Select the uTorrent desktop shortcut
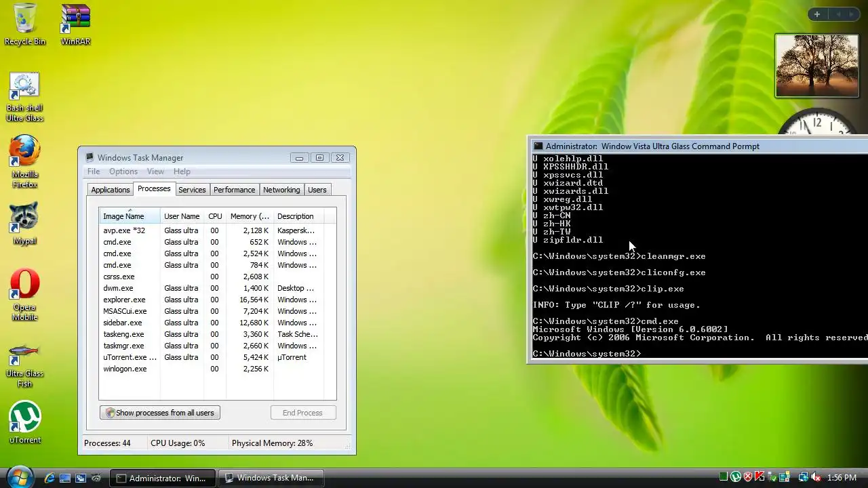The image size is (868, 488). pos(25,423)
